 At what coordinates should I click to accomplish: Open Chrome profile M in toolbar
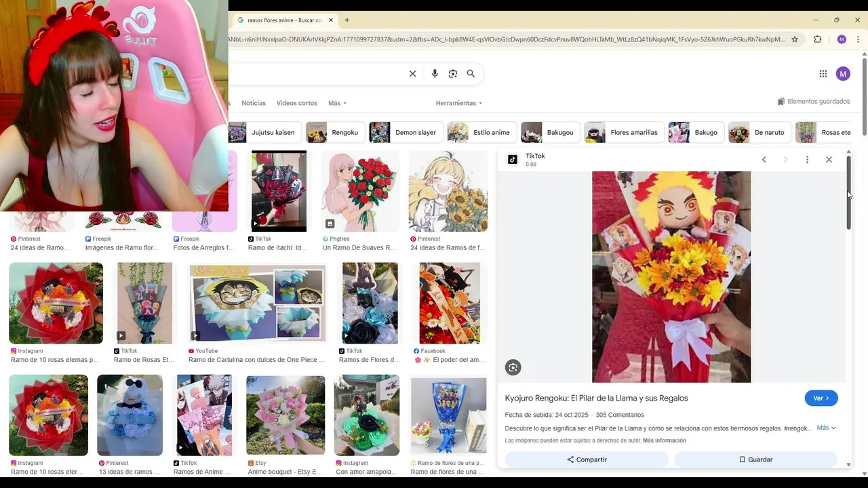point(842,39)
